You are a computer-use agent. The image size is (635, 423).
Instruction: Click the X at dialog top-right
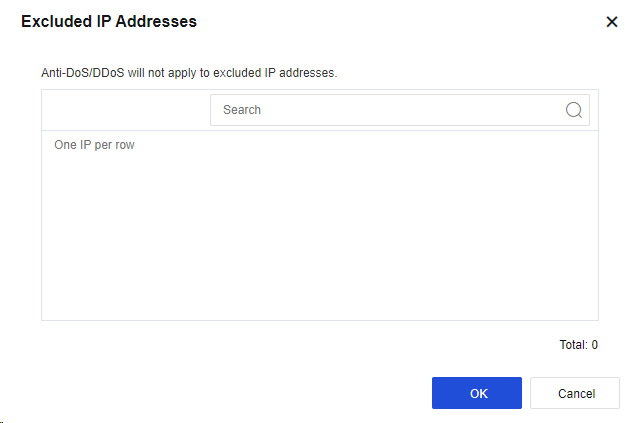point(612,21)
